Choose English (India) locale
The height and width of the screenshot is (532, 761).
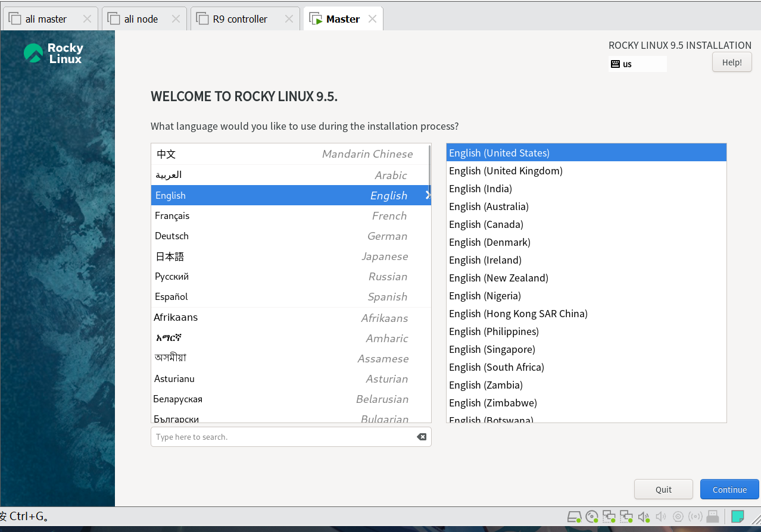[x=587, y=189]
